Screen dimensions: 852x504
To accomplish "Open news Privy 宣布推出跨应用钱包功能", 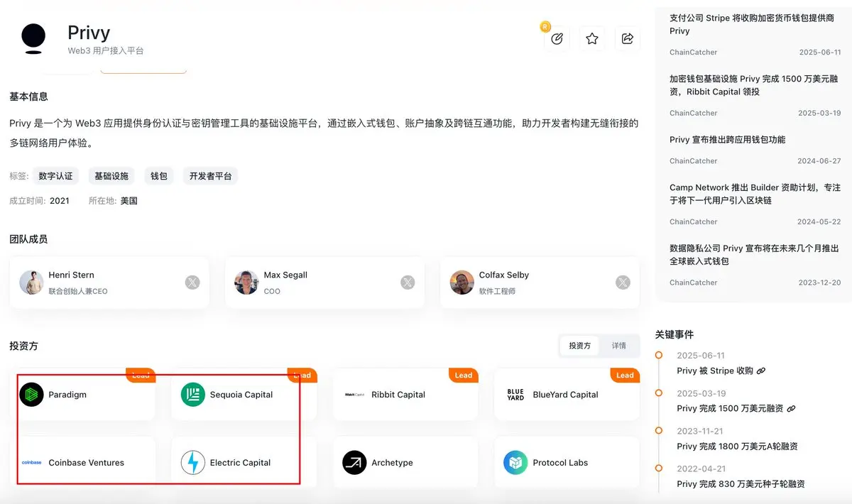I will click(727, 140).
